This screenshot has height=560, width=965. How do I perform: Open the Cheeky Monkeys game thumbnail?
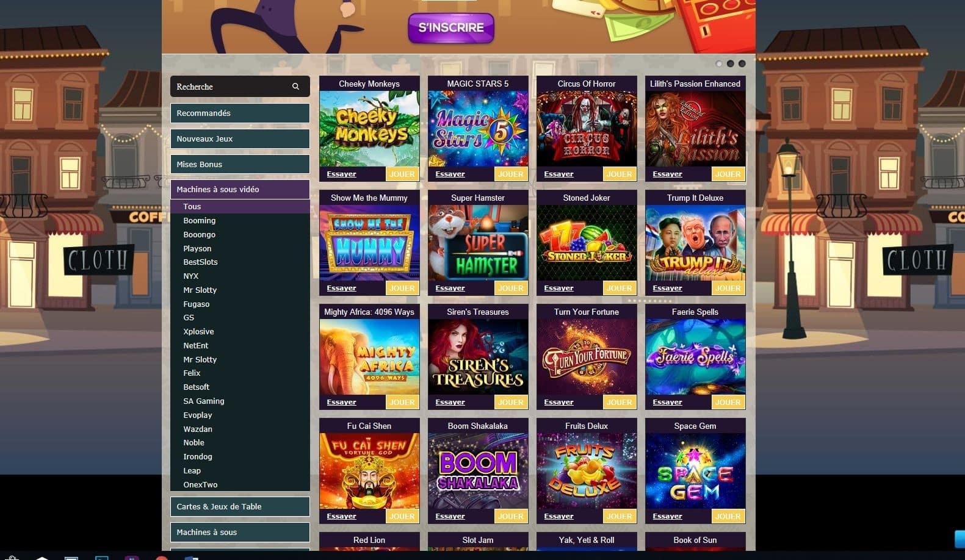point(369,129)
